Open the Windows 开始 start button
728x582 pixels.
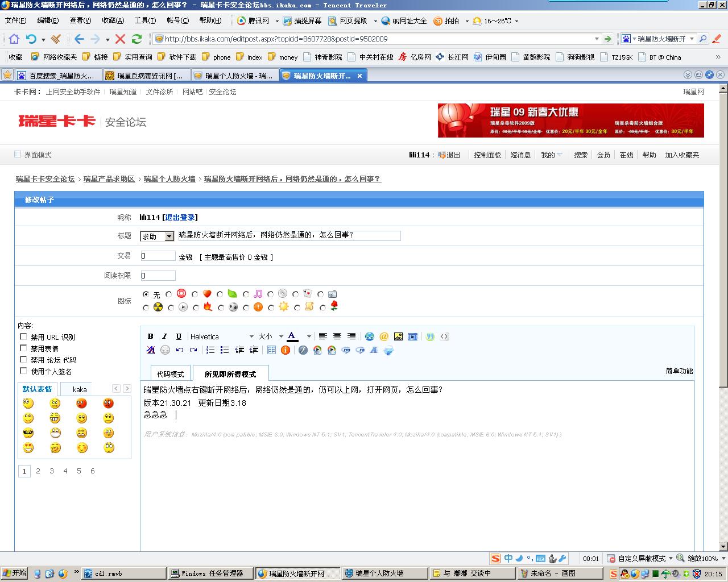click(x=14, y=573)
